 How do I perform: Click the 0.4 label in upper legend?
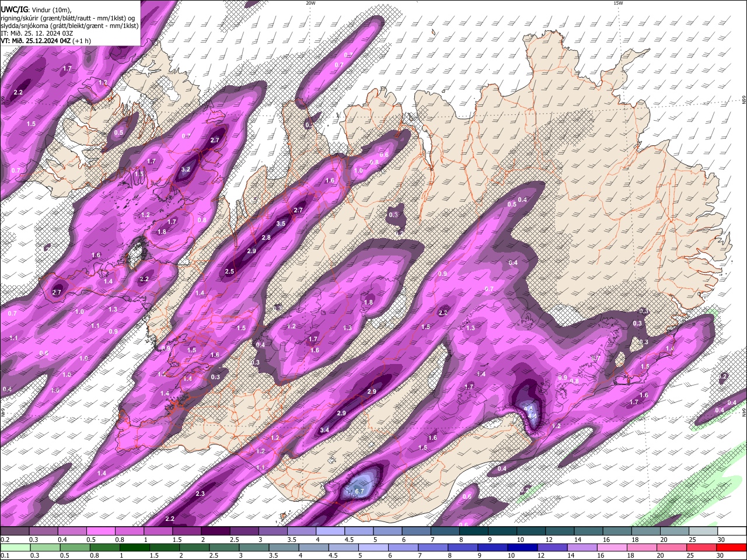pos(62,540)
